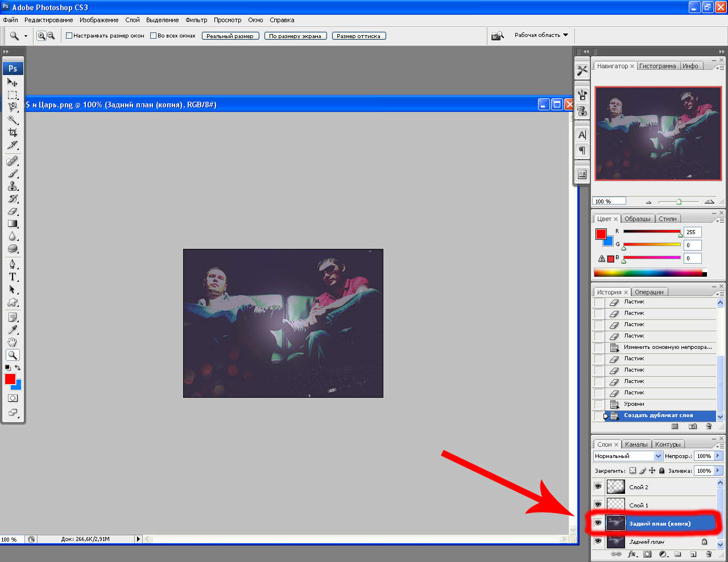The height and width of the screenshot is (562, 728).
Task: Delete layer via Layers panel trash icon
Action: tap(709, 554)
